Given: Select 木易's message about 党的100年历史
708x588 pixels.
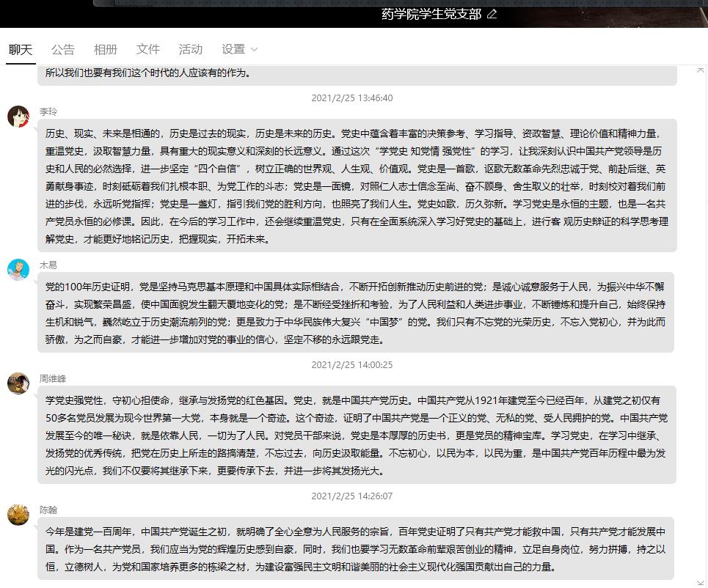Looking at the screenshot, I should click(x=357, y=313).
